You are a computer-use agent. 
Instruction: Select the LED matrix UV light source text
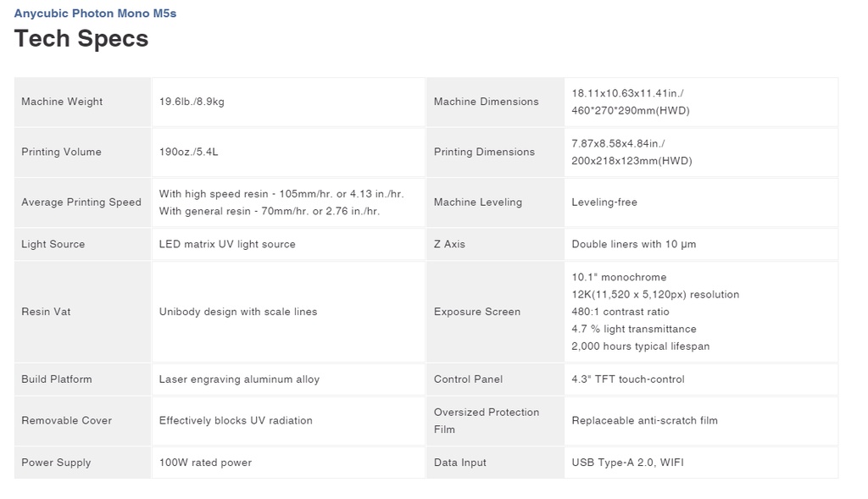pyautogui.click(x=227, y=245)
